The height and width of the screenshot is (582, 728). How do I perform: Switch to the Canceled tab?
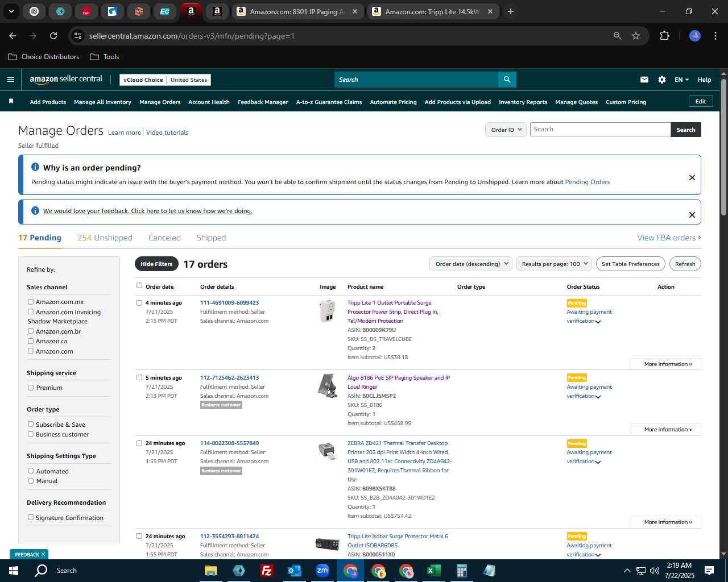tap(164, 238)
